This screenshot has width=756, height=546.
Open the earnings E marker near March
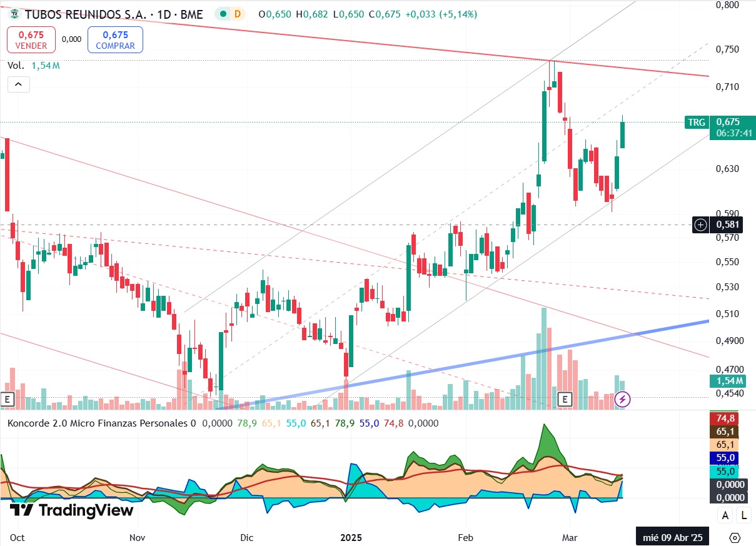click(565, 398)
